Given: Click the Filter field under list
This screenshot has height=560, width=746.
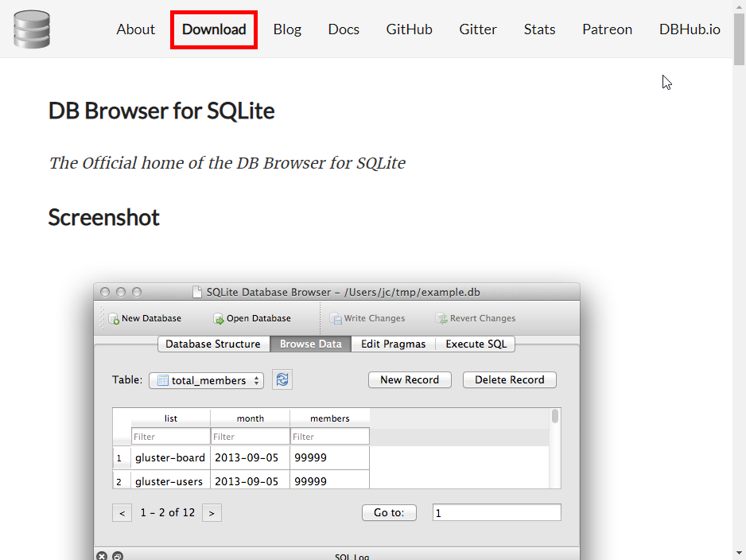Looking at the screenshot, I should tap(171, 436).
